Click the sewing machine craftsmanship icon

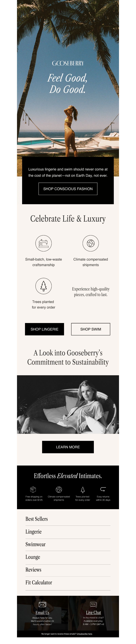click(43, 243)
